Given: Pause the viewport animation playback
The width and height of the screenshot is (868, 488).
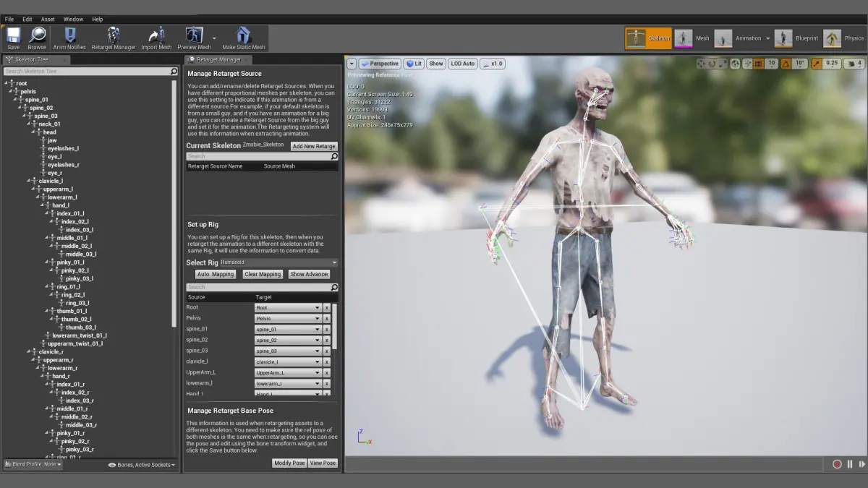Looking at the screenshot, I should point(850,464).
